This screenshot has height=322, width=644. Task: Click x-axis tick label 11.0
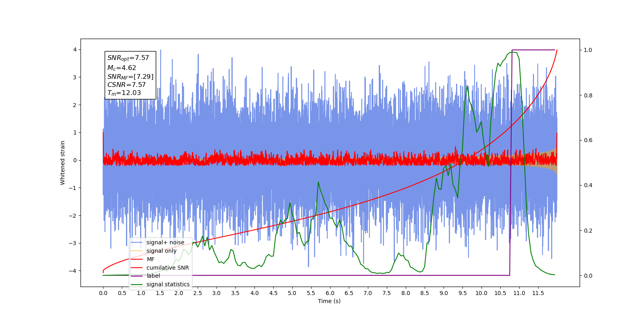[x=519, y=293]
